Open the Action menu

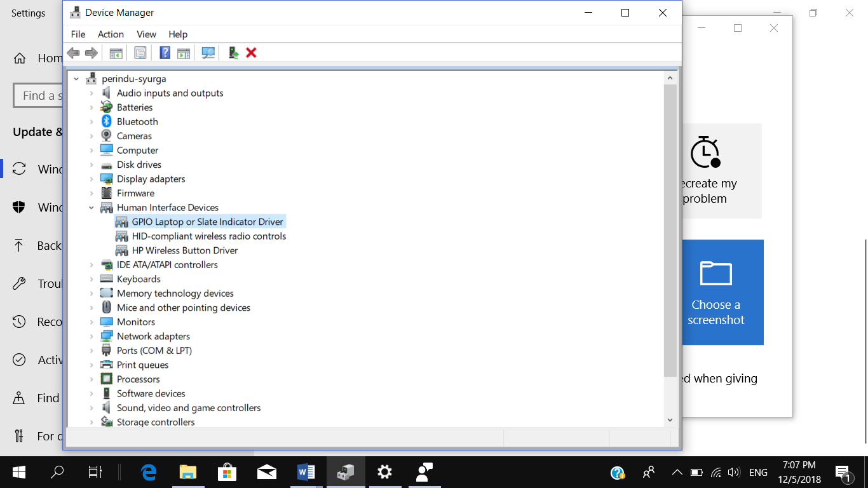(x=111, y=34)
